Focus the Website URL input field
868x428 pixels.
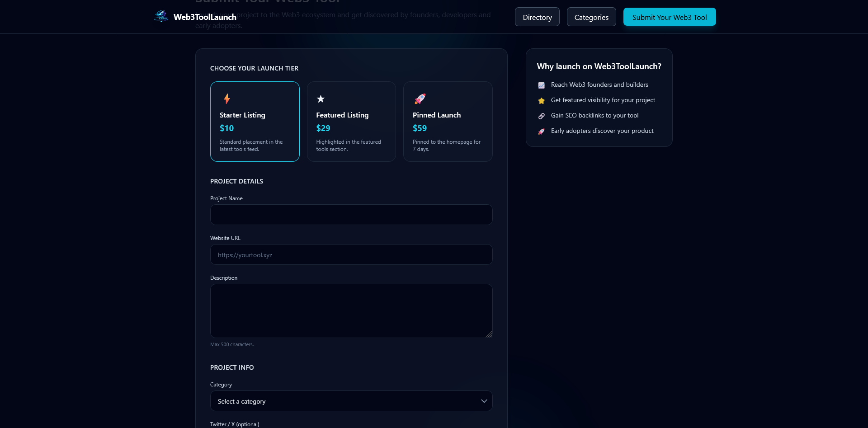351,254
